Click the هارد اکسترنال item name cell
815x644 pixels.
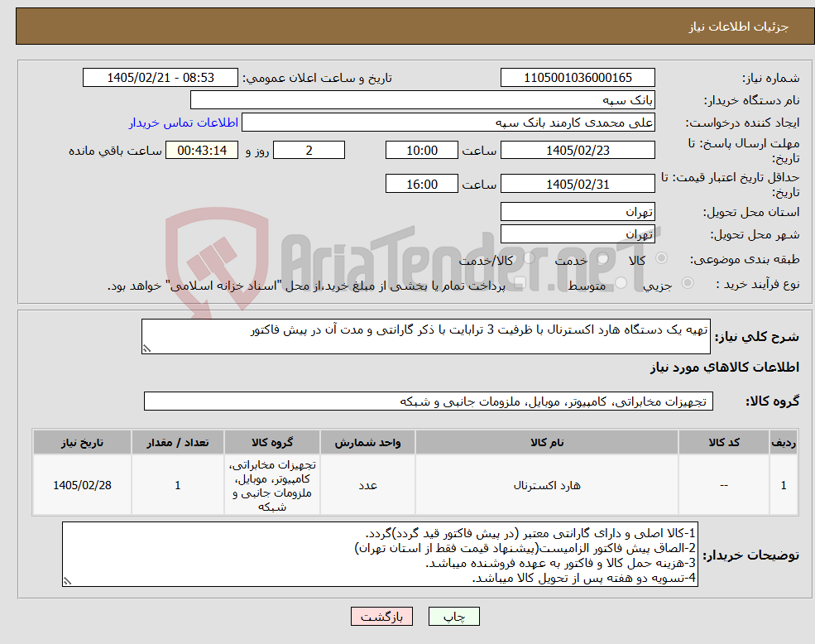[x=547, y=485]
